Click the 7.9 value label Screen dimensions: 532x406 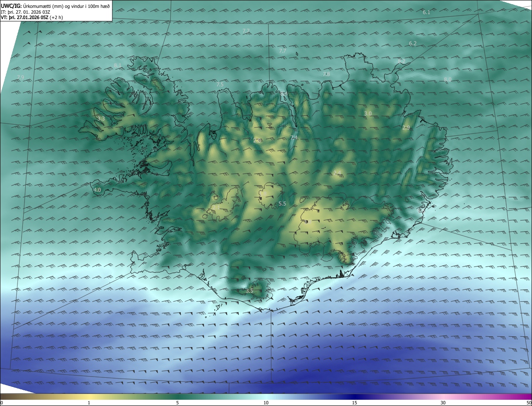(20, 78)
